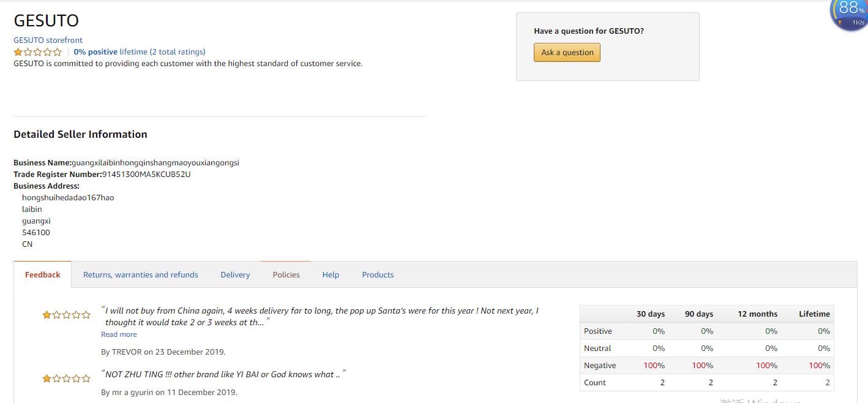Expand TREVOR's review with Read more
868x403 pixels.
click(x=119, y=334)
